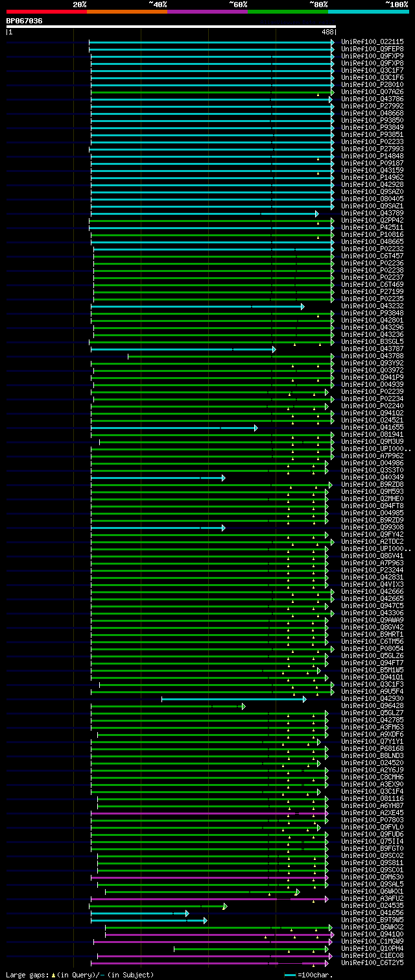Open hit UniRef100_B9RZD8
The width and height of the screenshot is (415, 980).
pyautogui.click(x=372, y=484)
